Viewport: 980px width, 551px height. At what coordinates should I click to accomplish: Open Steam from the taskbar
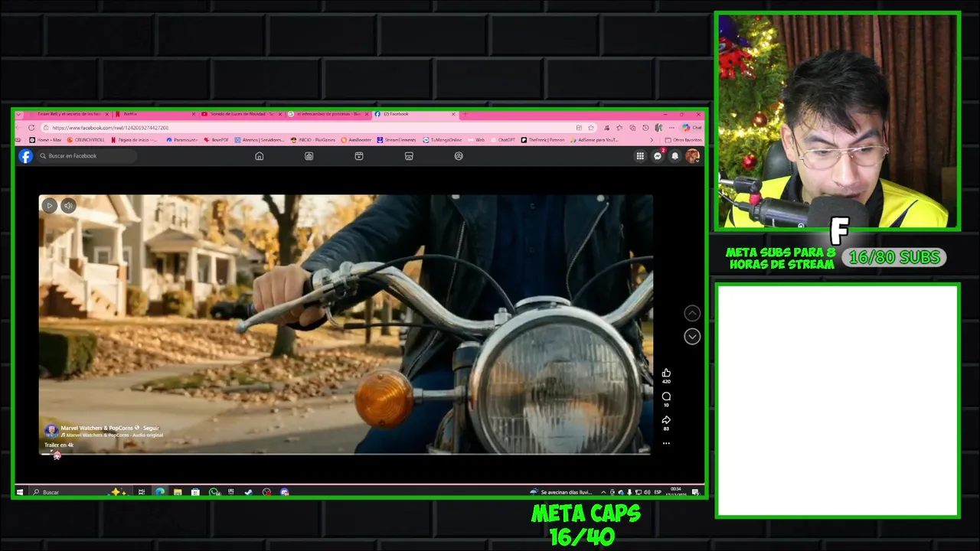click(x=248, y=492)
